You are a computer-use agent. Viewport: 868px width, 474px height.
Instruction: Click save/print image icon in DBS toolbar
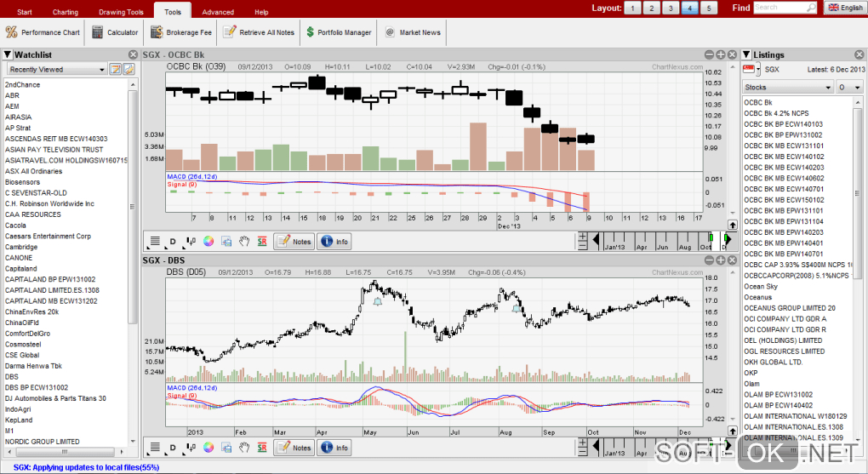click(x=226, y=448)
